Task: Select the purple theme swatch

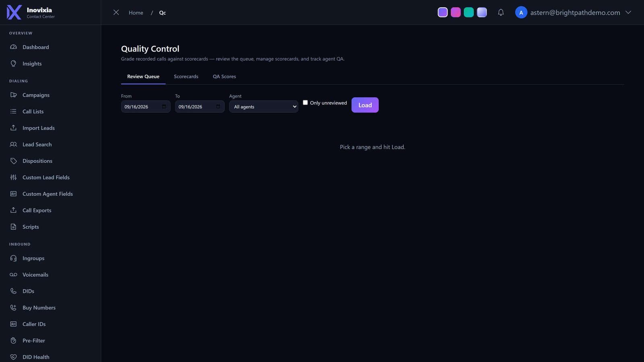Action: click(443, 12)
